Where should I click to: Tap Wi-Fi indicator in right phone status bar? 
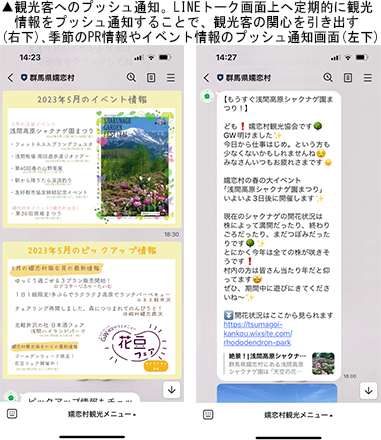348,58
